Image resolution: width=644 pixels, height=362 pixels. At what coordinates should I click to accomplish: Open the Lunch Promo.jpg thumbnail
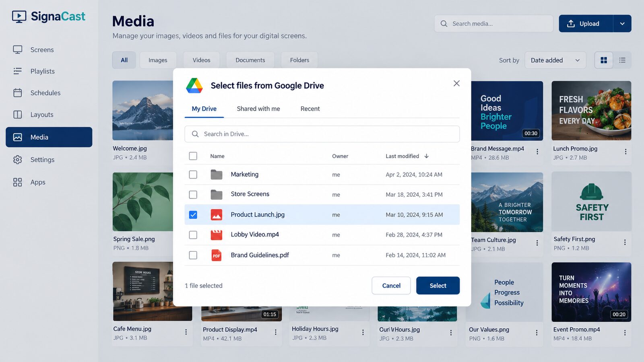[x=591, y=111]
